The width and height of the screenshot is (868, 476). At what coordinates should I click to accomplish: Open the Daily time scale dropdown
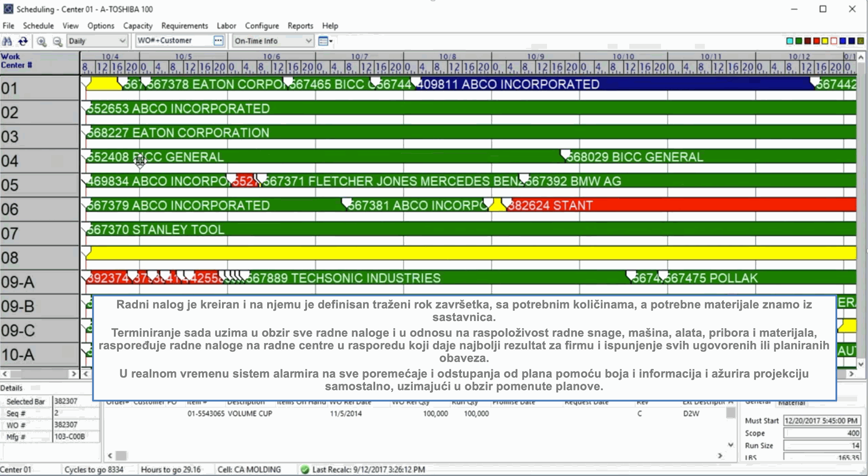[122, 41]
